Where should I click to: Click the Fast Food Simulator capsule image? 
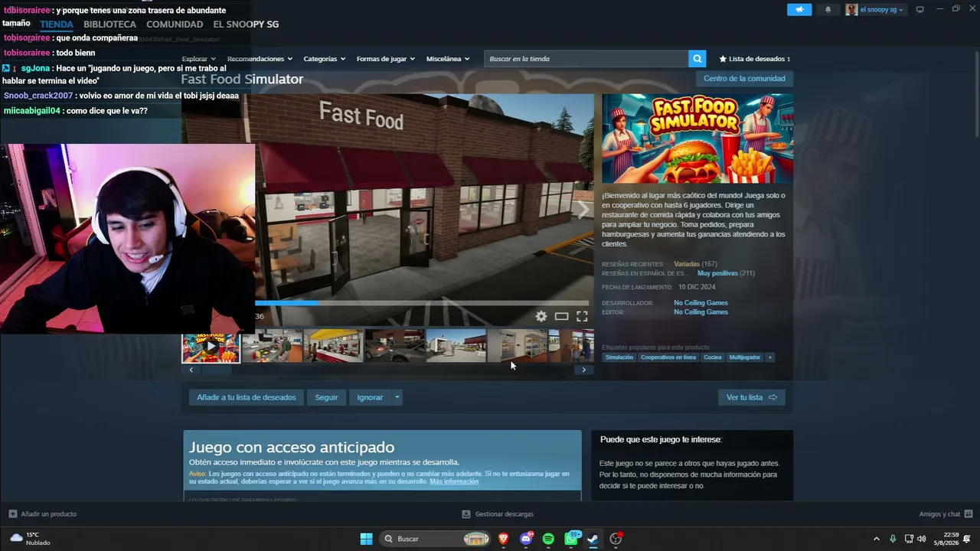[x=697, y=139]
